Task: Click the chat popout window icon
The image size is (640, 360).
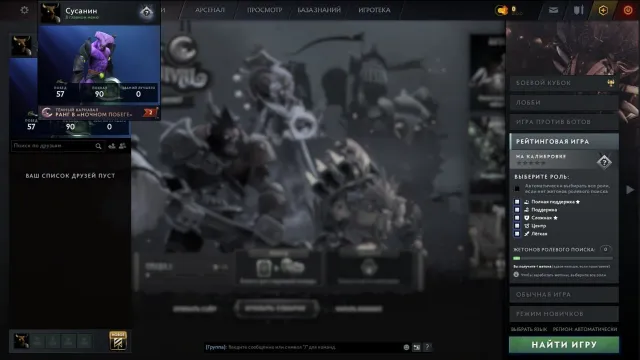Action: (x=416, y=347)
